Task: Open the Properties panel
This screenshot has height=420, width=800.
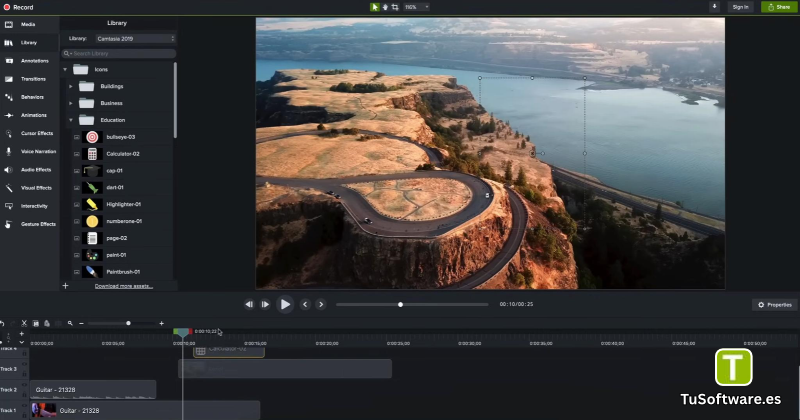Action: pos(774,305)
